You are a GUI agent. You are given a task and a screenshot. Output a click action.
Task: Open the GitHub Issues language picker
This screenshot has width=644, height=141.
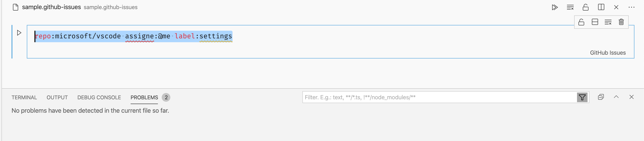point(608,53)
